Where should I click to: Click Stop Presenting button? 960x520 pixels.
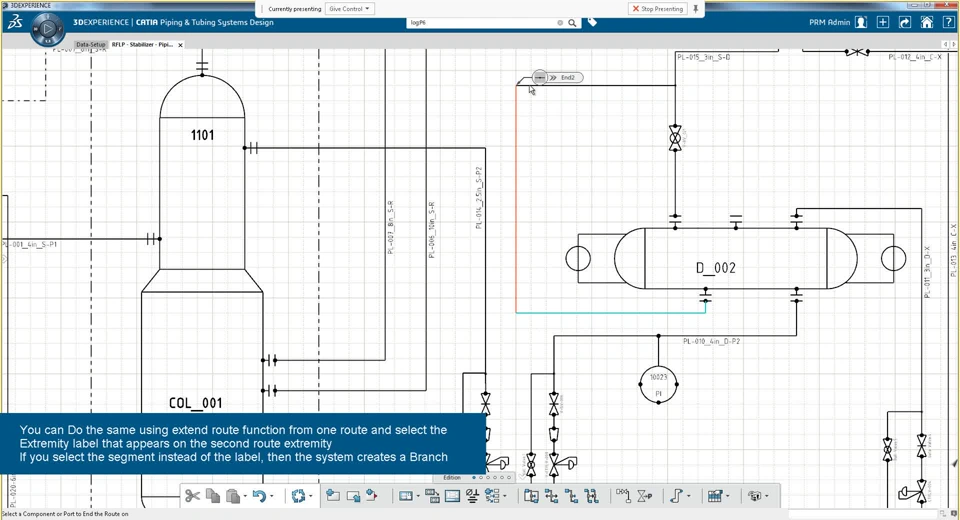(658, 9)
